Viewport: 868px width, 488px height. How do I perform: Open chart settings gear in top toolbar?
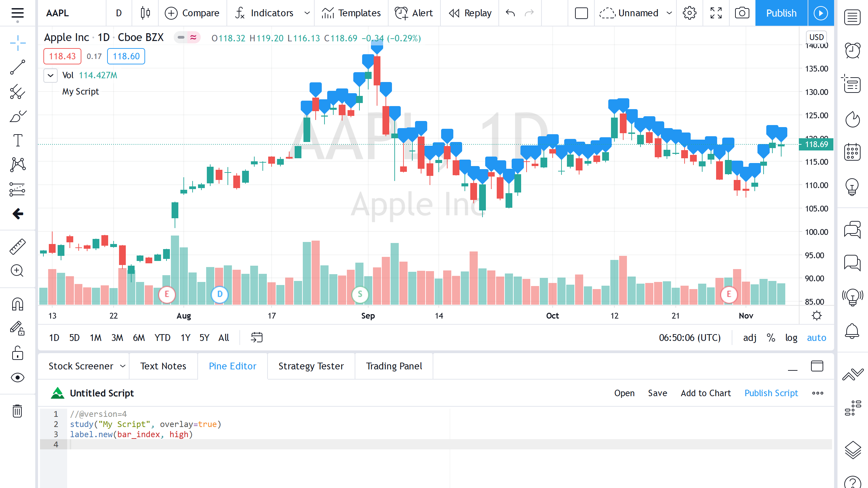click(690, 13)
